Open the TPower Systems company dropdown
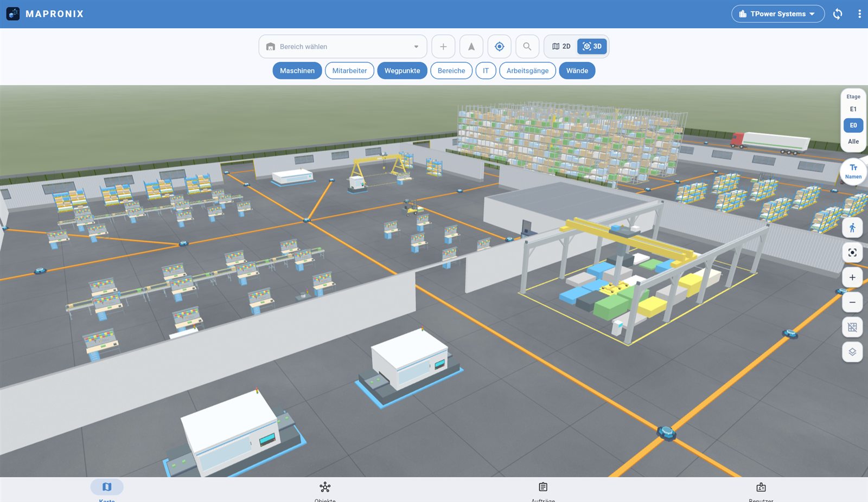The height and width of the screenshot is (502, 868). point(778,14)
